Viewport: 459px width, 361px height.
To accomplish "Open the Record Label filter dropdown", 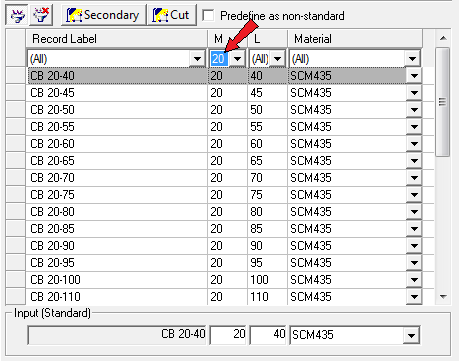I will point(197,59).
